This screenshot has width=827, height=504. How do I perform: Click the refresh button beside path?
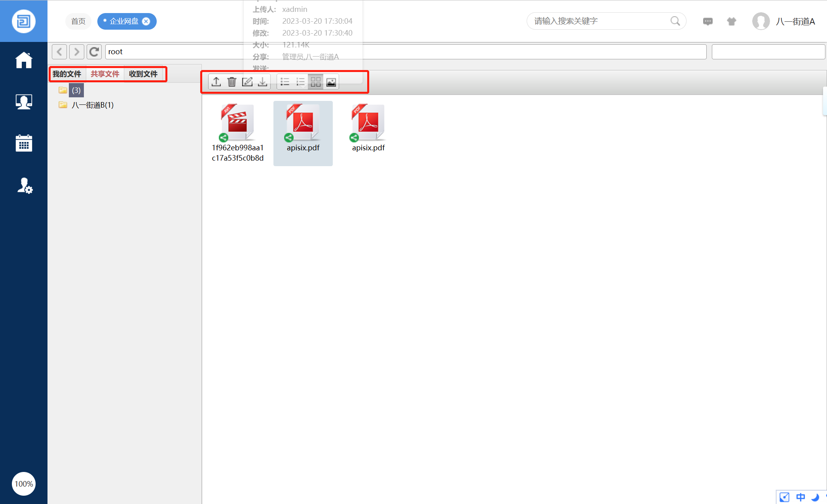(94, 52)
